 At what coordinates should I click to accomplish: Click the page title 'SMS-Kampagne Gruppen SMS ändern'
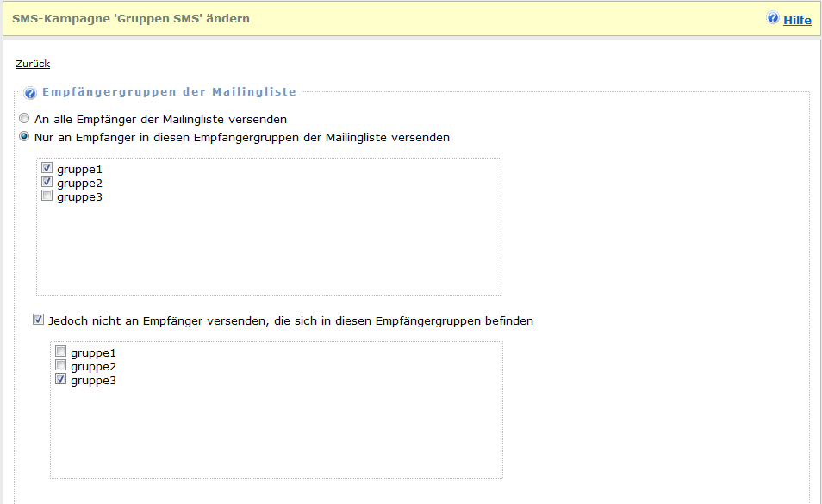pos(131,18)
